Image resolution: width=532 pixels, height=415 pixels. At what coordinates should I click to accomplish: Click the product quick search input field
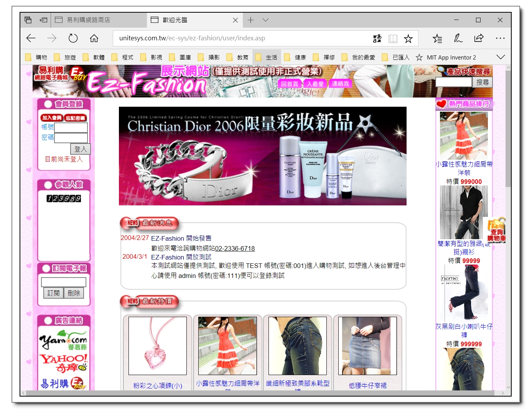coord(453,82)
